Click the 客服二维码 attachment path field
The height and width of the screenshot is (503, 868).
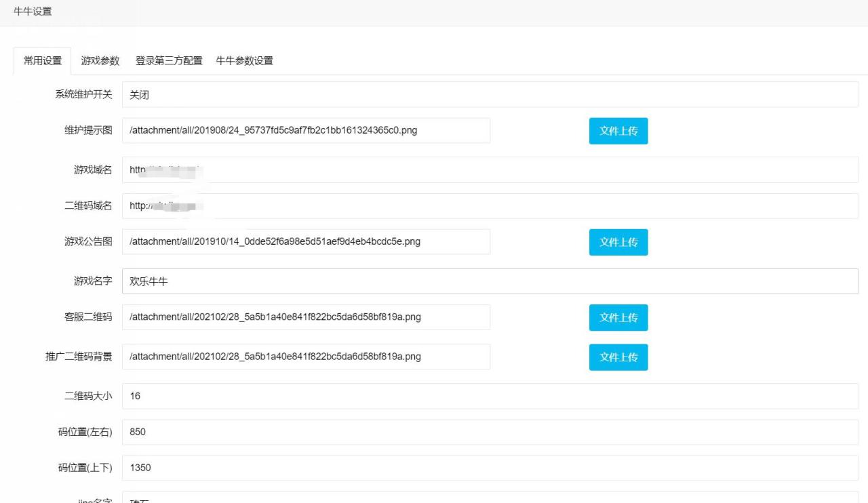(305, 317)
